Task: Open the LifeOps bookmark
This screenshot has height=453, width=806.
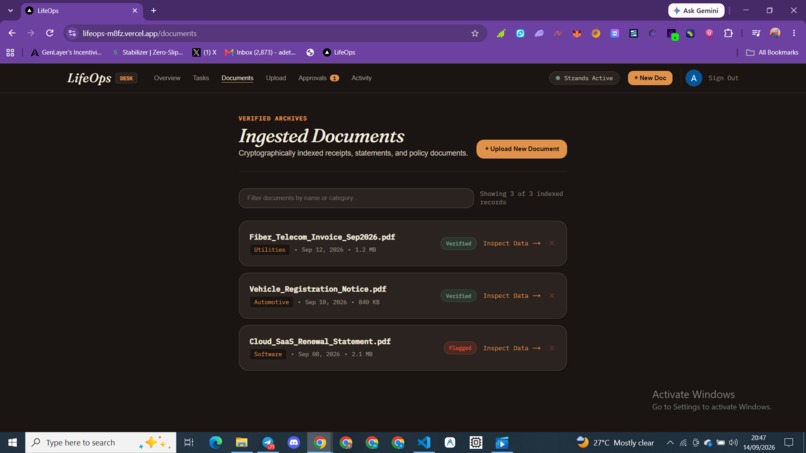Action: pyautogui.click(x=339, y=52)
